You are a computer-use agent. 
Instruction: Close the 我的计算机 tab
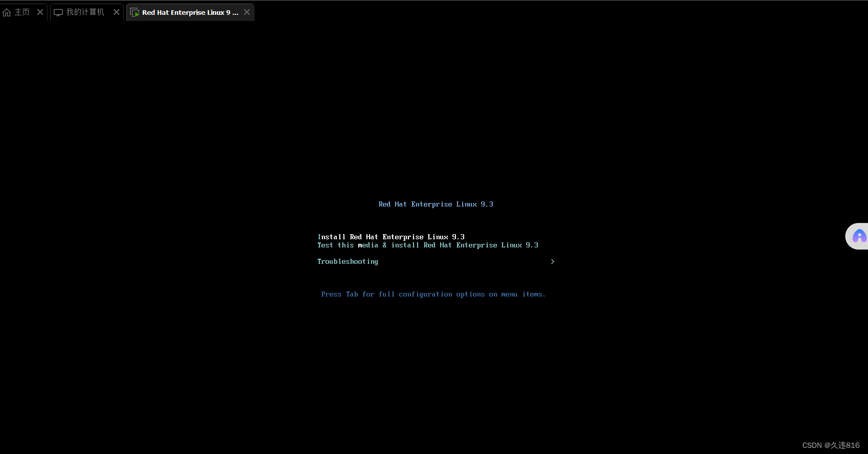[x=116, y=12]
